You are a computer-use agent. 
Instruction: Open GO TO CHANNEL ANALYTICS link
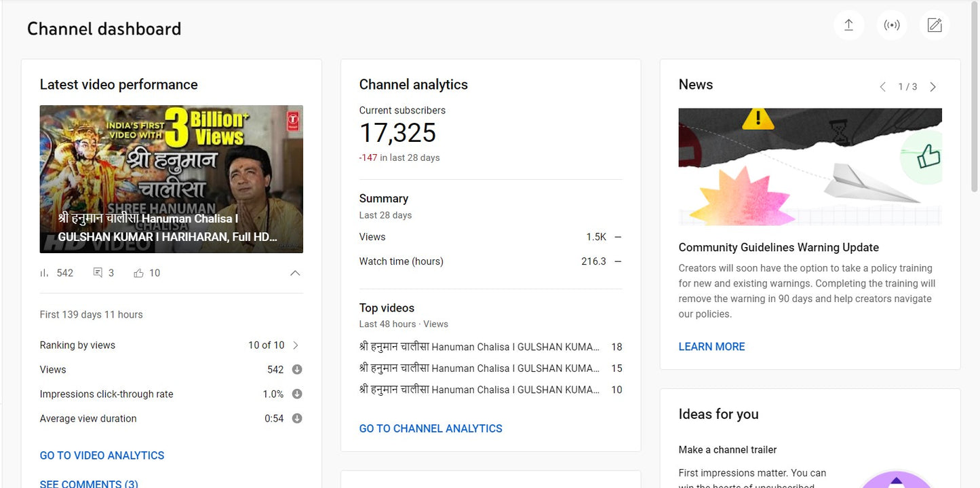(431, 428)
